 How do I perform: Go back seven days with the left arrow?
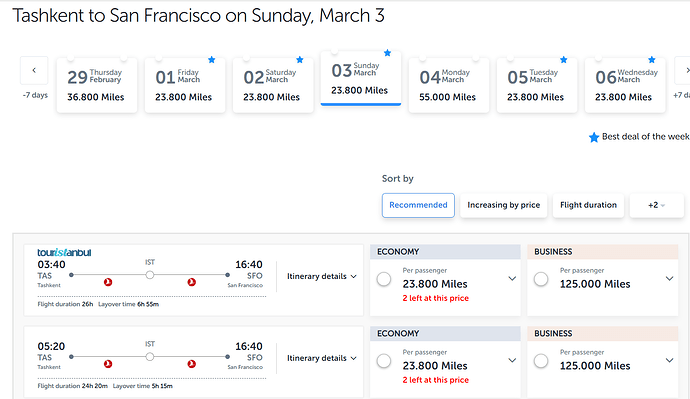34,70
